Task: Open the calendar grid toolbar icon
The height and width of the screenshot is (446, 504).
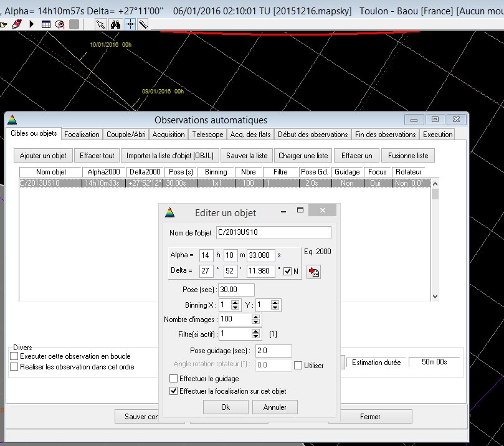Action: point(46,24)
